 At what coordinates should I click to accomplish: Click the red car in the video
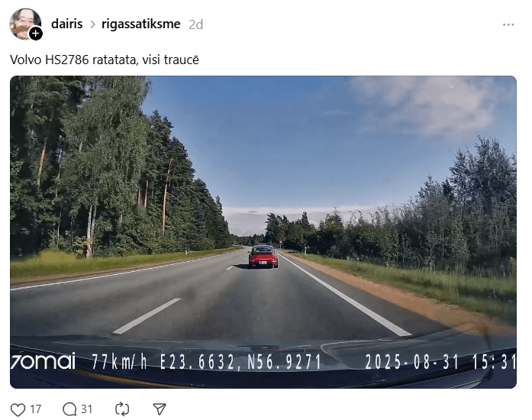click(x=263, y=257)
